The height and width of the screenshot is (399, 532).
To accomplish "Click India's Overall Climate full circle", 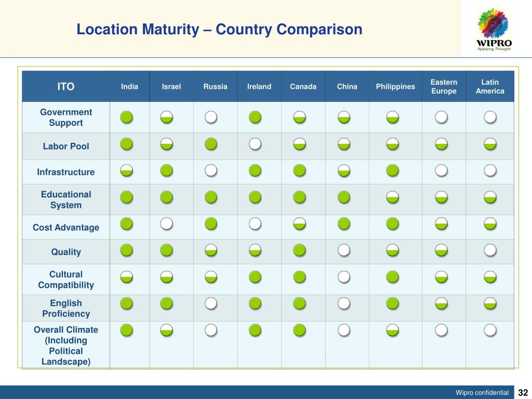I will click(x=127, y=330).
